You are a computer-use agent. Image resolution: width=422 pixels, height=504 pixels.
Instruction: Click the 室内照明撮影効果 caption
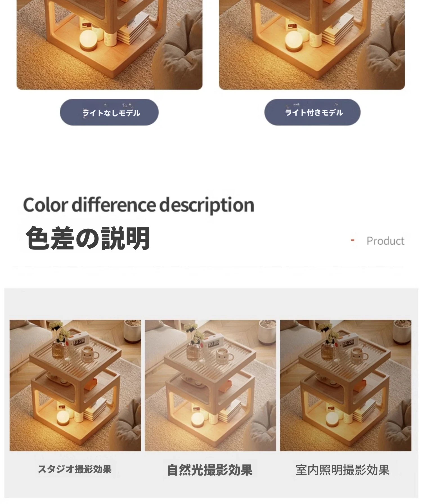(x=343, y=470)
